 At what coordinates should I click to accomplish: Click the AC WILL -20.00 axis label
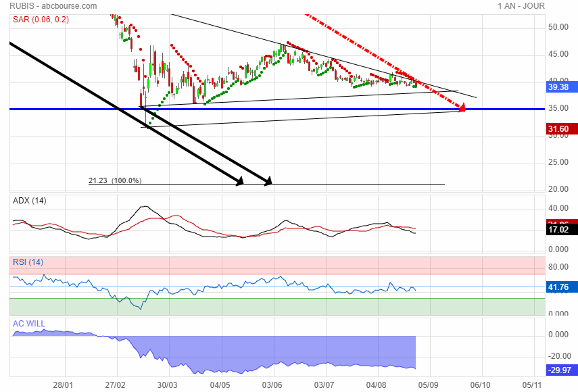point(560,356)
